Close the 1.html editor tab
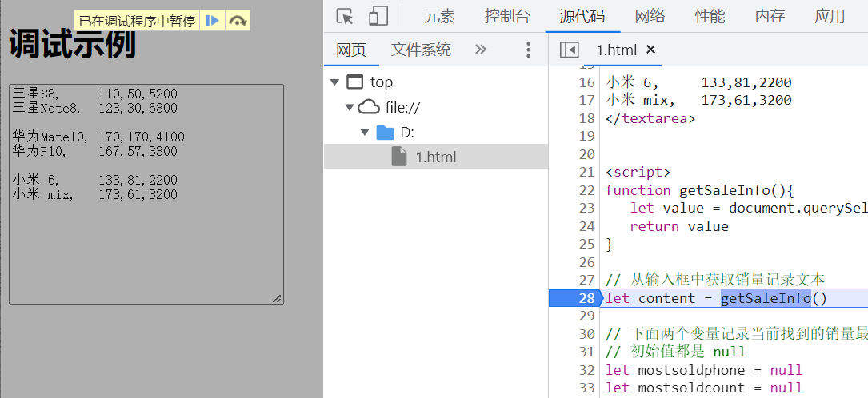 650,50
